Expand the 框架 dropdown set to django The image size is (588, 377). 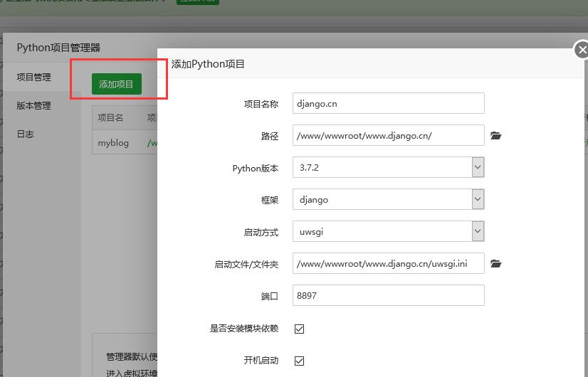coord(388,200)
